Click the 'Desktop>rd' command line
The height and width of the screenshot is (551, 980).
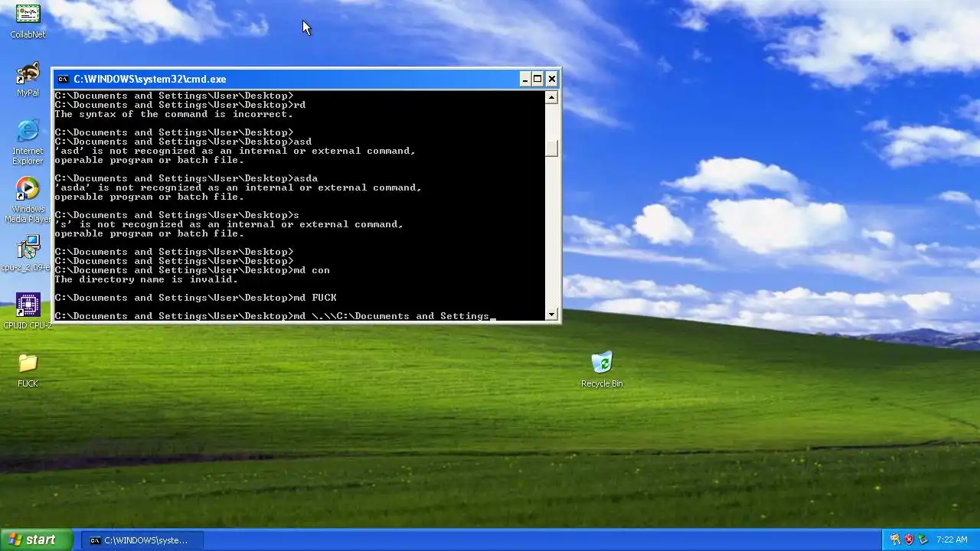[x=180, y=105]
